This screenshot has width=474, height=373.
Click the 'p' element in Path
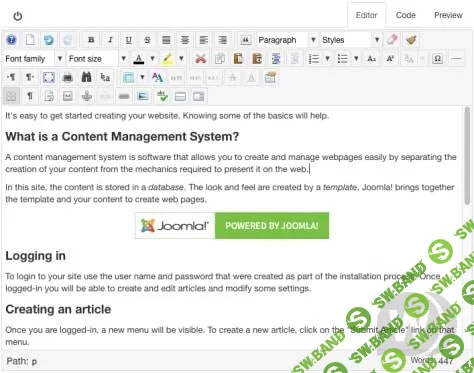click(34, 362)
